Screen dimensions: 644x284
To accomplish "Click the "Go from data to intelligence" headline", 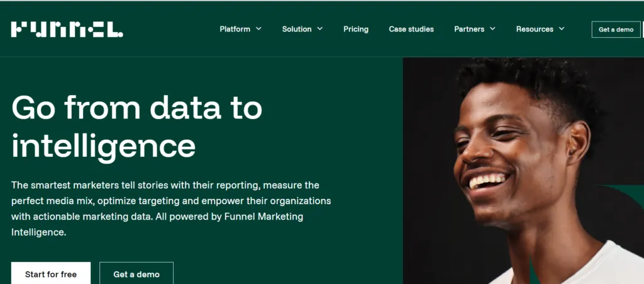I will [137, 126].
